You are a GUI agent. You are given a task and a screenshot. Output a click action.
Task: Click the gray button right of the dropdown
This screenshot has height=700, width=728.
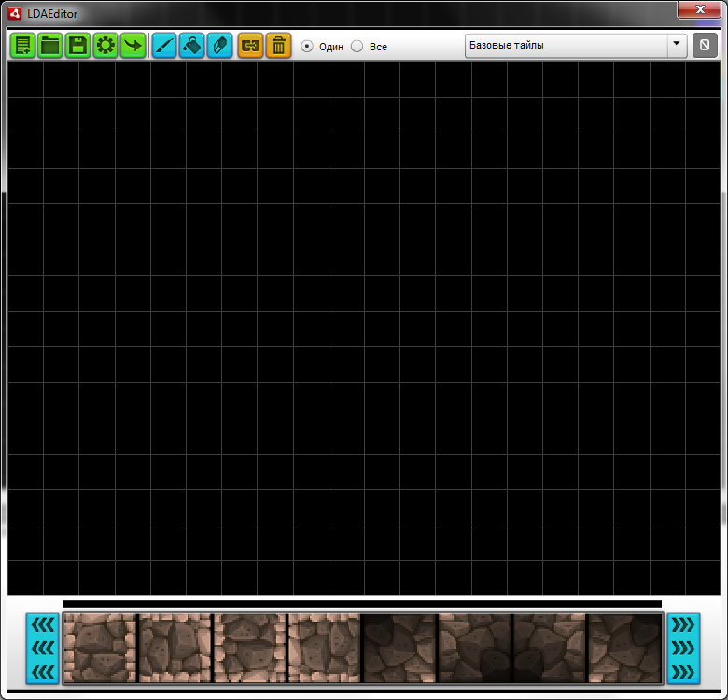705,46
